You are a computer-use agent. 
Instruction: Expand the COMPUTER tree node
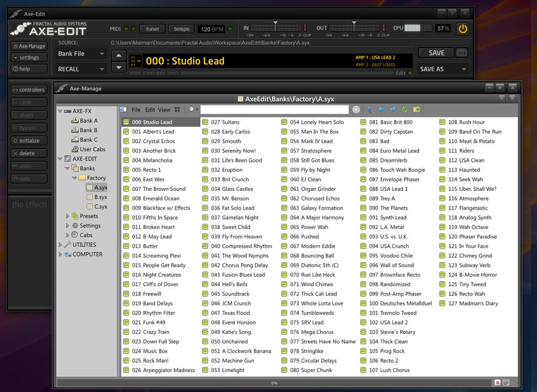point(60,254)
